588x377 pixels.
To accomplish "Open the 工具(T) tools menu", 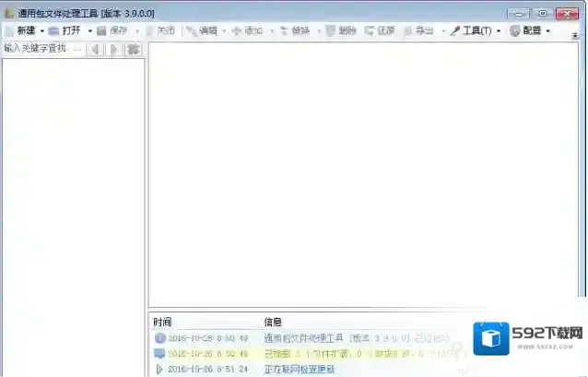I will click(x=470, y=30).
